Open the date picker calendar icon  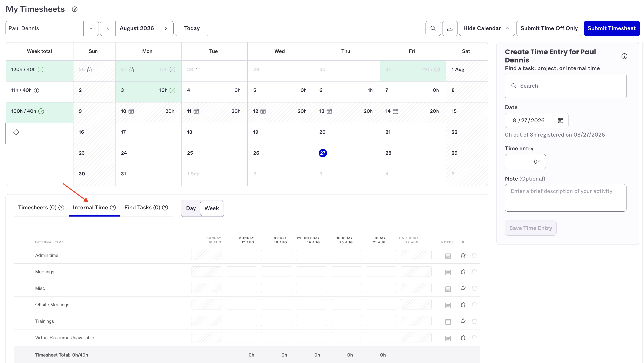point(560,120)
